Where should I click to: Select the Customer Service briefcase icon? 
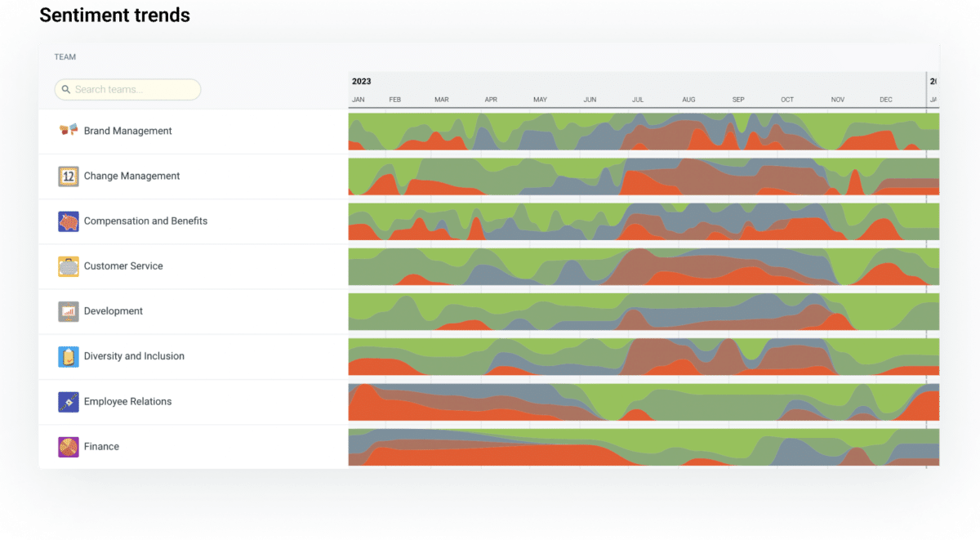coord(69,266)
